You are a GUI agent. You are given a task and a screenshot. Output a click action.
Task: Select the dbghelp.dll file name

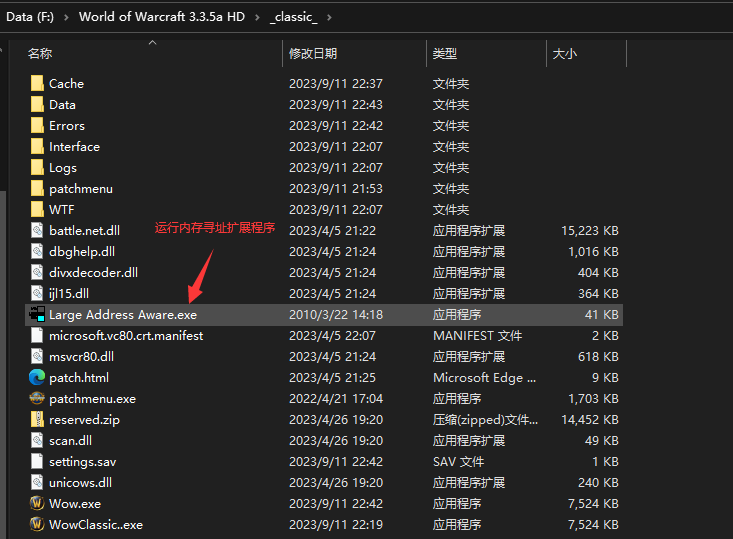pyautogui.click(x=82, y=252)
